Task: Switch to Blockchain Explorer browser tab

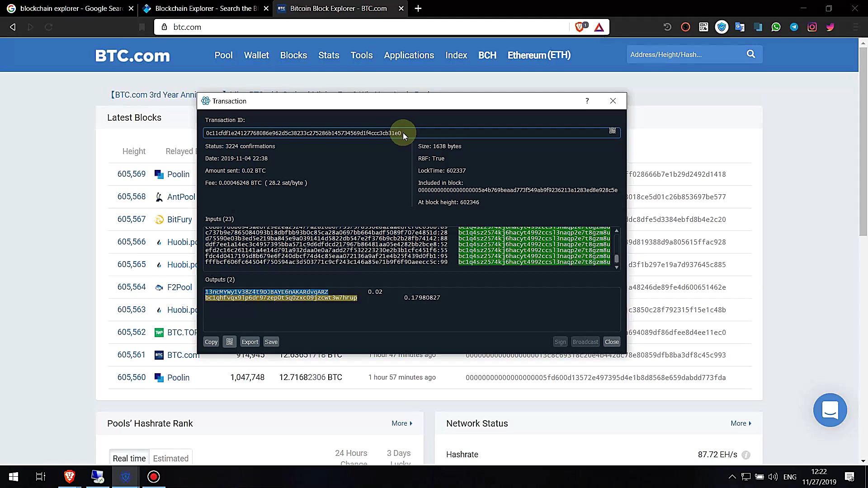Action: click(x=203, y=9)
